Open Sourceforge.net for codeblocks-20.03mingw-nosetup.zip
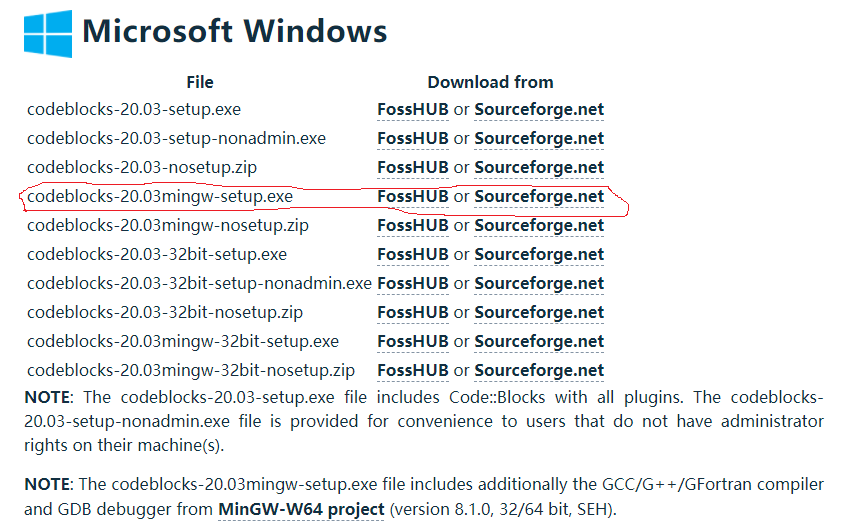864x525 pixels. [539, 225]
